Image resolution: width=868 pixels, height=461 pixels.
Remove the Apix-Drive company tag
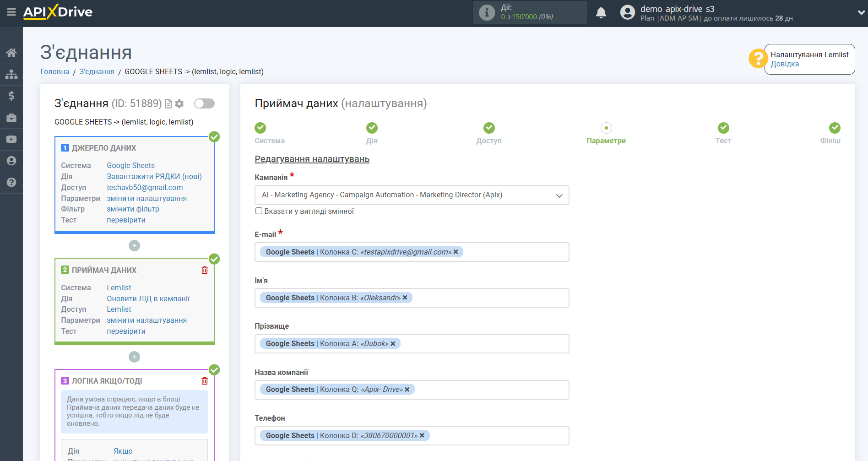[x=407, y=390]
